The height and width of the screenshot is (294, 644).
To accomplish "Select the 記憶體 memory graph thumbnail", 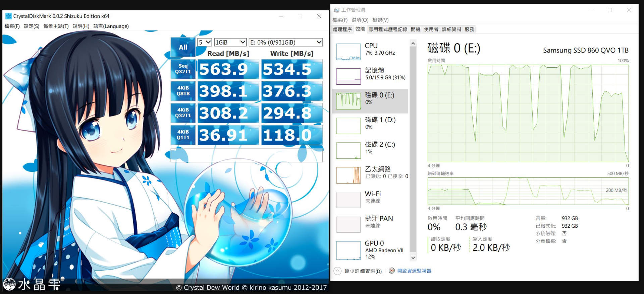I will click(348, 76).
